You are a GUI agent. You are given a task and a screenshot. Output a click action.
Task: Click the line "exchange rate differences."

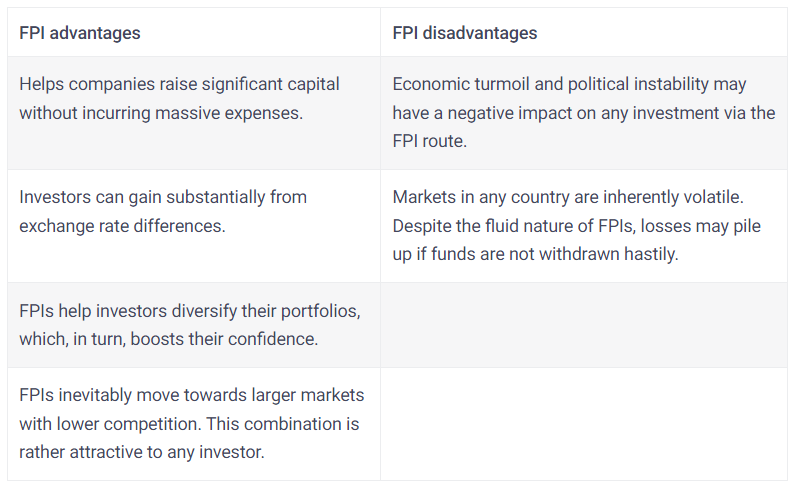pyautogui.click(x=122, y=225)
